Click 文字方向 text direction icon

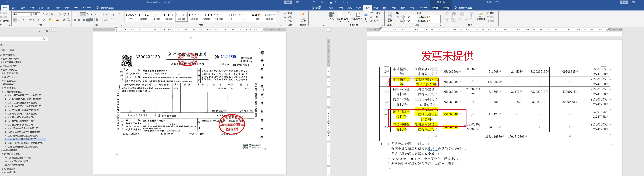[x=331, y=16]
